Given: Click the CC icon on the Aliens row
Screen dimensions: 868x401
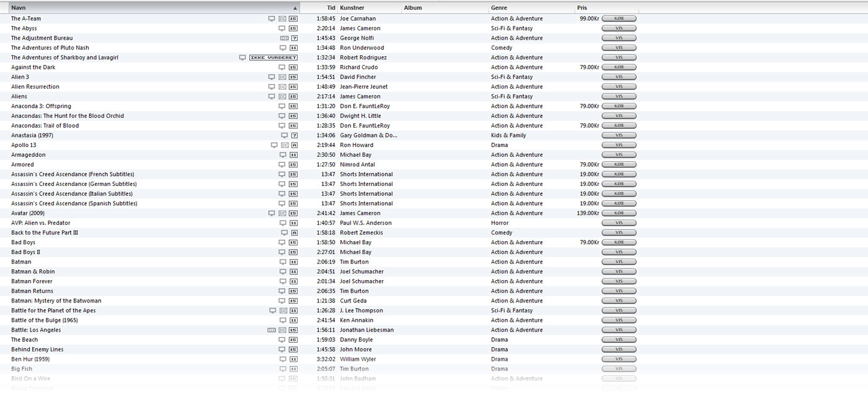Looking at the screenshot, I should 283,97.
